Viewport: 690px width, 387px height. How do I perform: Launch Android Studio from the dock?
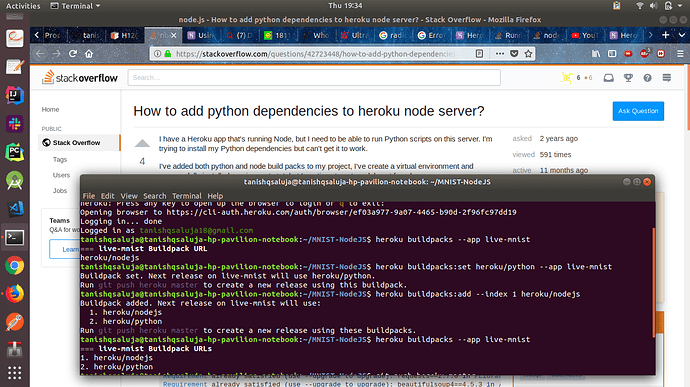(x=15, y=181)
